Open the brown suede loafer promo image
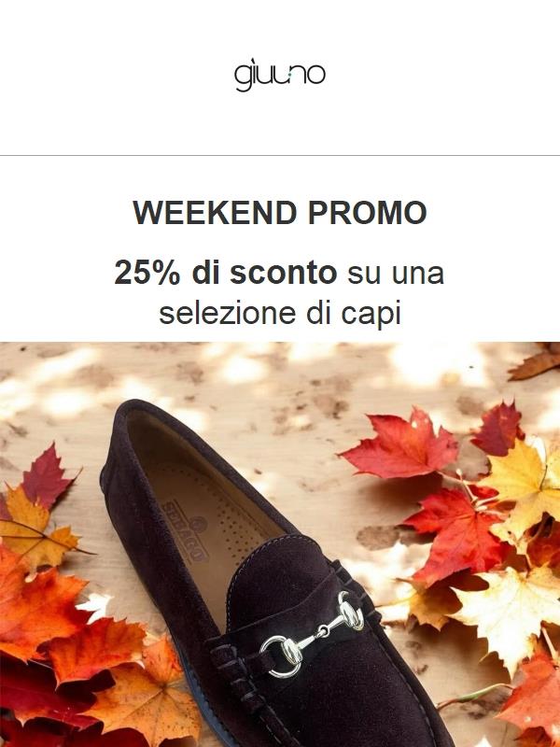Image resolution: width=560 pixels, height=747 pixels. [280, 544]
